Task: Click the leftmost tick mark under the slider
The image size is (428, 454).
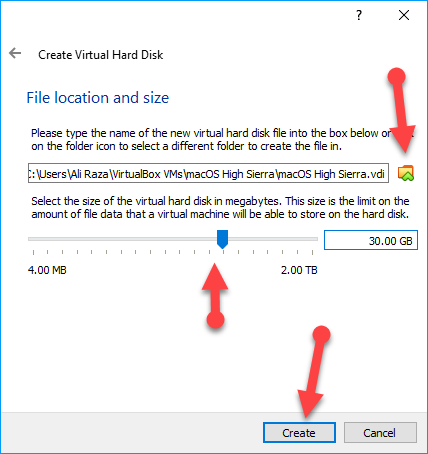Action: click(x=33, y=252)
